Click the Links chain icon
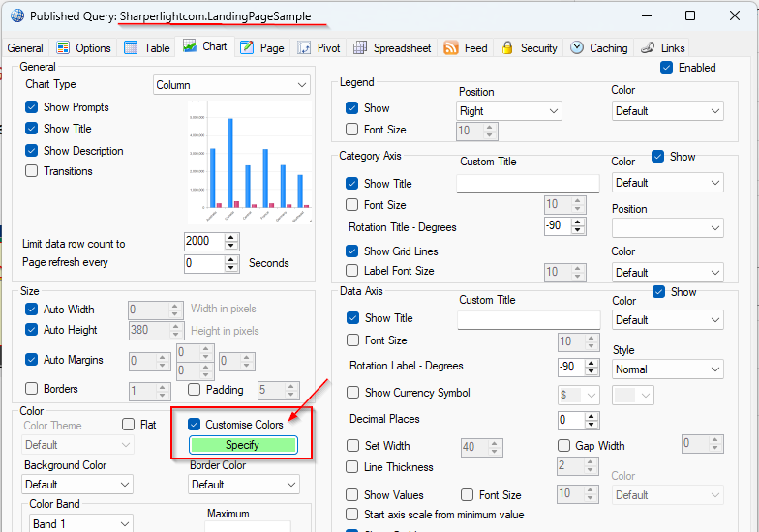The width and height of the screenshot is (759, 532). pyautogui.click(x=648, y=47)
